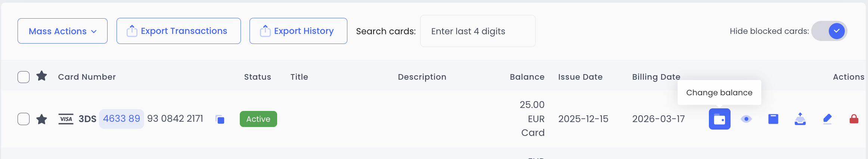Block card with red lock icon
The image size is (868, 159).
tap(854, 119)
